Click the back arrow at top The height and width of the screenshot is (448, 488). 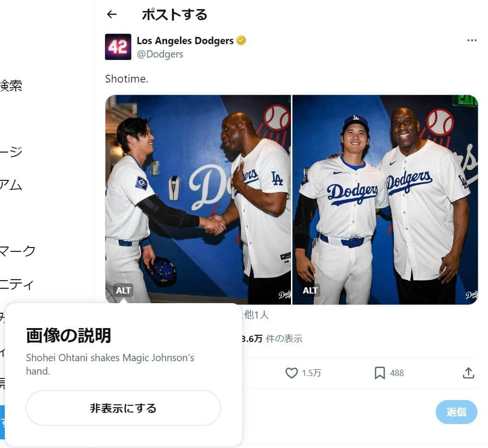(112, 14)
